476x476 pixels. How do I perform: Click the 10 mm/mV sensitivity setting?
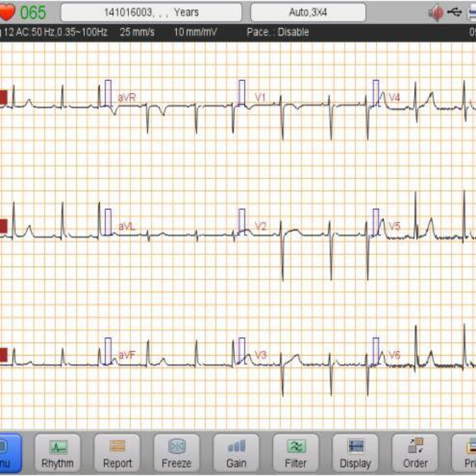(195, 32)
